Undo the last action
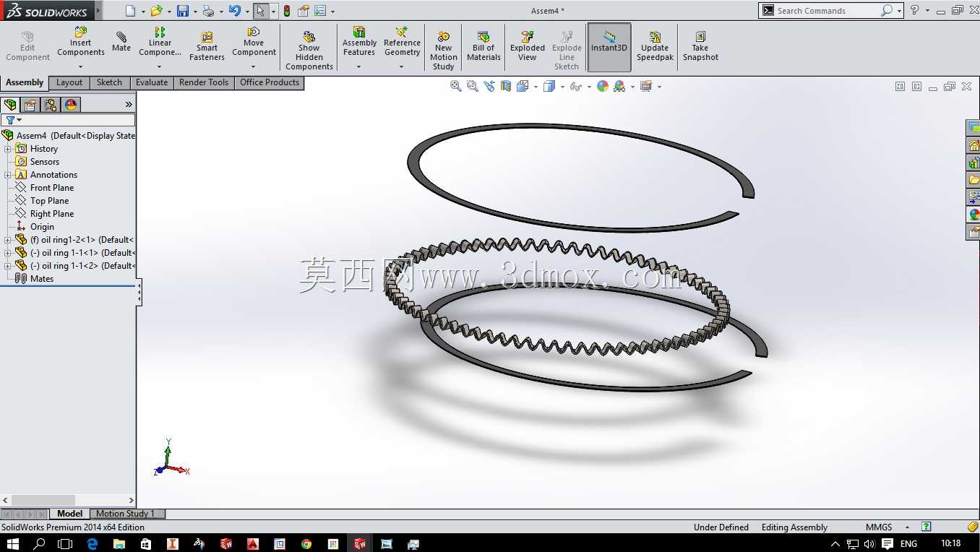This screenshot has height=552, width=980. click(x=234, y=11)
